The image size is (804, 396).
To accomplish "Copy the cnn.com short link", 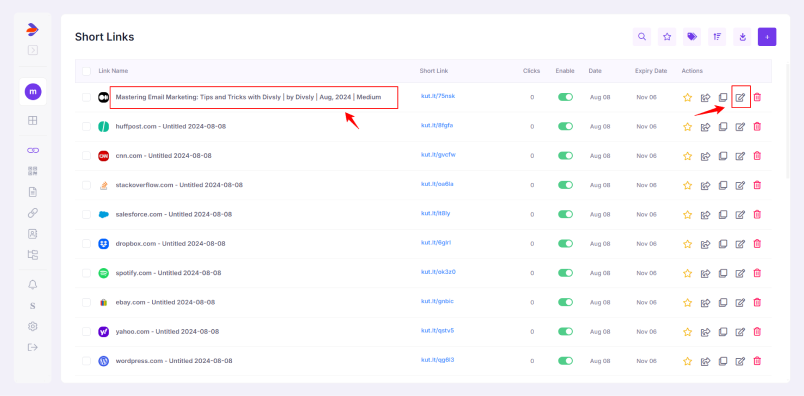I will coord(723,156).
